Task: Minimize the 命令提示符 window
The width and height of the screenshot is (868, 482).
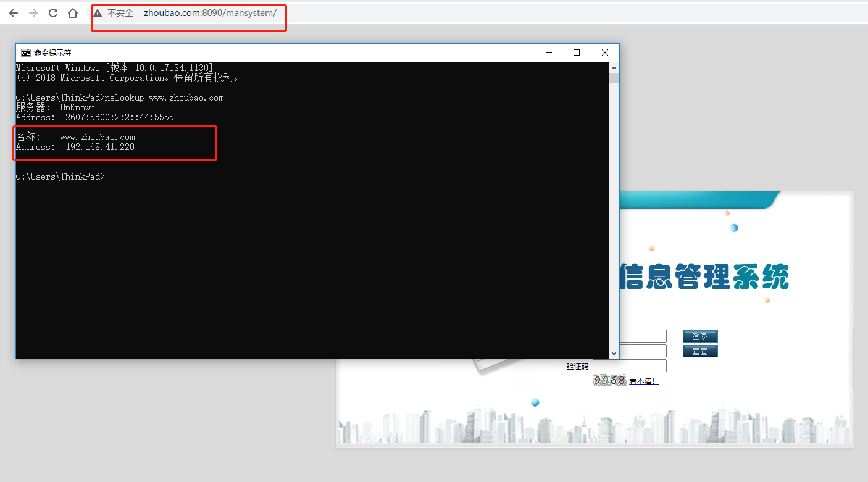Action: tap(548, 53)
